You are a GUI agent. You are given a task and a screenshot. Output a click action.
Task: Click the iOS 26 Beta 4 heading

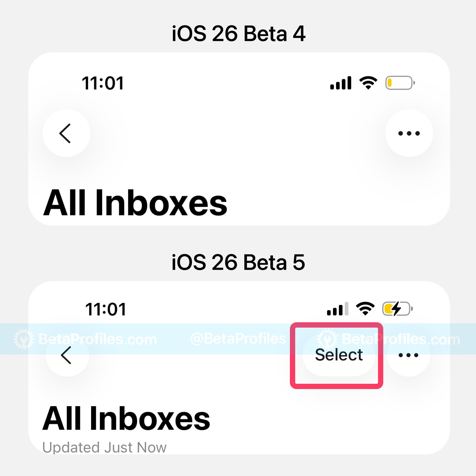[x=238, y=34]
